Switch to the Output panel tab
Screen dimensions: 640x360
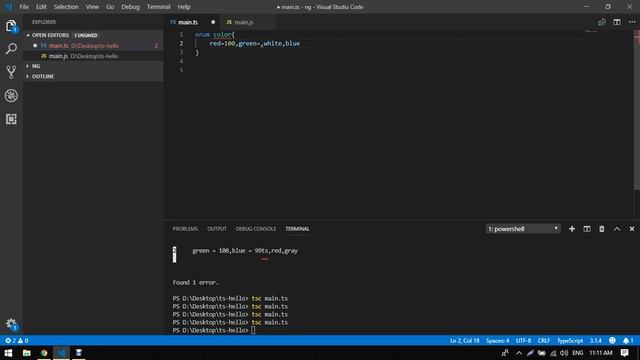(217, 229)
